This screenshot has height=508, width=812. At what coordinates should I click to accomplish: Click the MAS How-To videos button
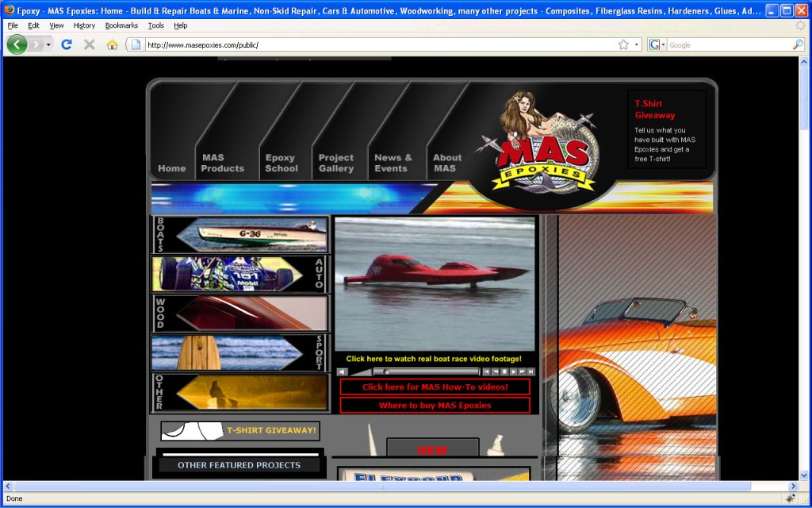pos(435,387)
